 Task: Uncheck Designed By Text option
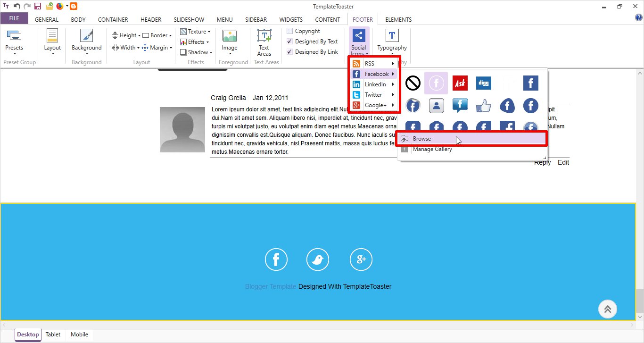pyautogui.click(x=290, y=42)
